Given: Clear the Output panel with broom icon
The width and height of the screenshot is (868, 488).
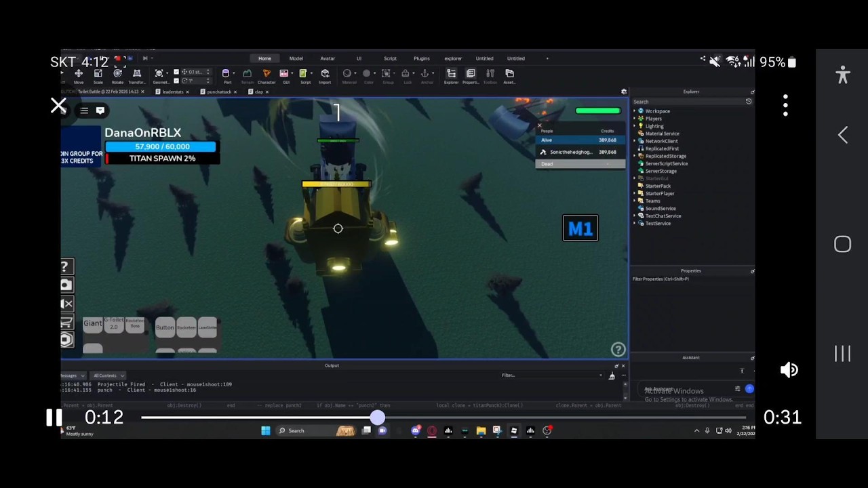Looking at the screenshot, I should pos(612,375).
